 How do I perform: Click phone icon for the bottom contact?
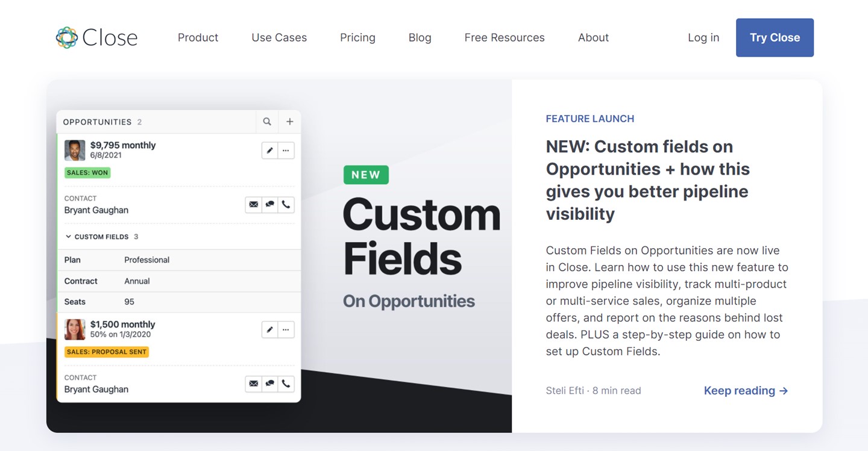tap(286, 384)
